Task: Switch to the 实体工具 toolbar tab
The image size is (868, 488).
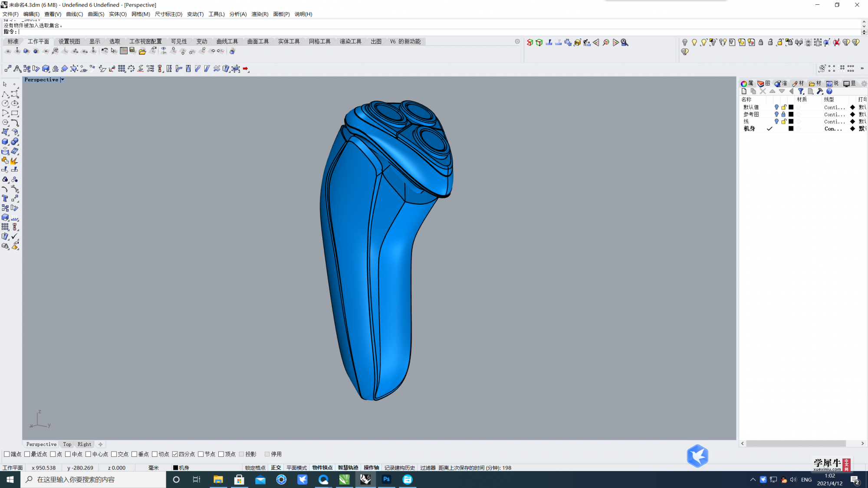Action: (x=289, y=42)
